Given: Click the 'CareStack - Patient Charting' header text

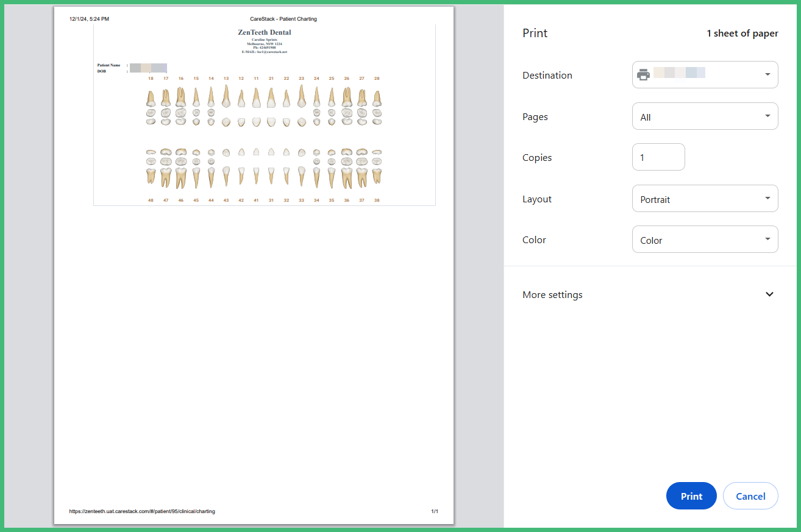Looking at the screenshot, I should (283, 19).
